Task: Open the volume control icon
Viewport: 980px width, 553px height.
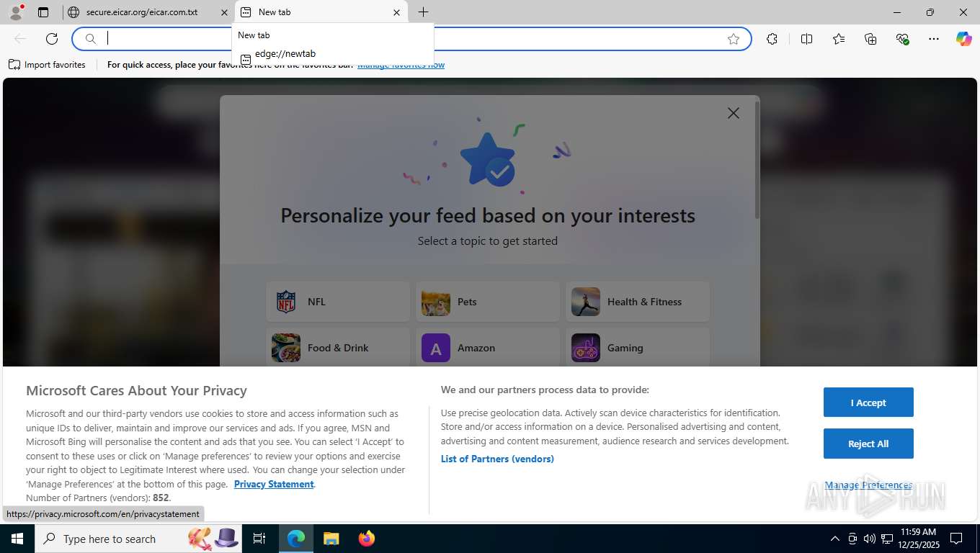Action: [870, 539]
